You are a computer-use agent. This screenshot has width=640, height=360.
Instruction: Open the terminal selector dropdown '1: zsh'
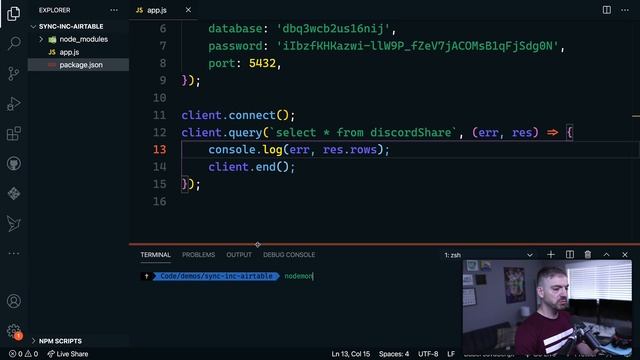[x=489, y=255]
